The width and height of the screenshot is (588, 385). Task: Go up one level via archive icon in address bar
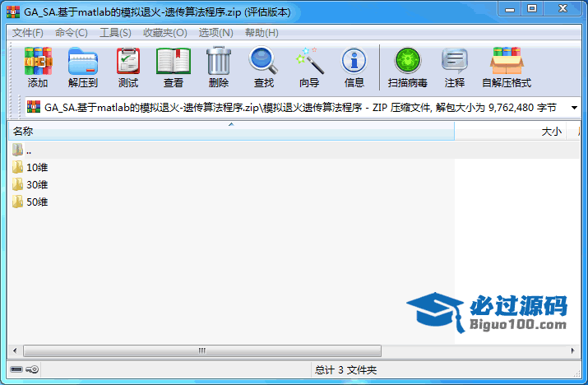tap(34, 107)
